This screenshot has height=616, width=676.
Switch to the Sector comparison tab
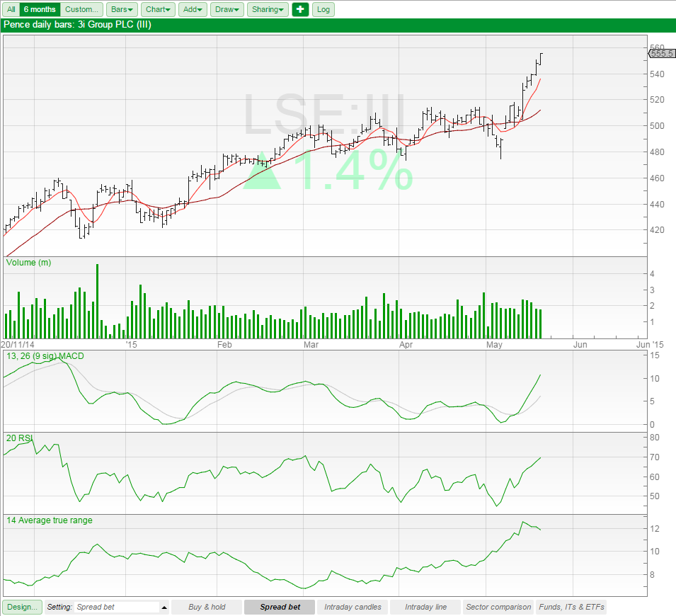[498, 607]
